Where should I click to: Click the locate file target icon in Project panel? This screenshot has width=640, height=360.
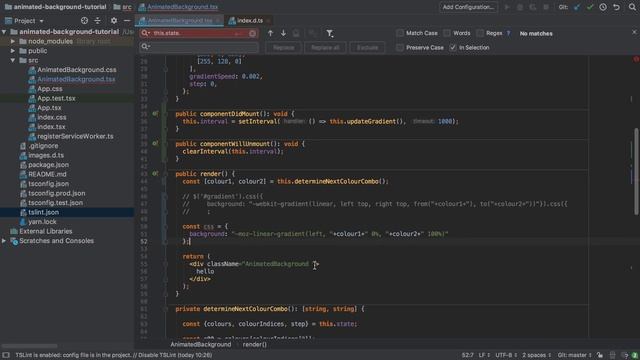84,20
